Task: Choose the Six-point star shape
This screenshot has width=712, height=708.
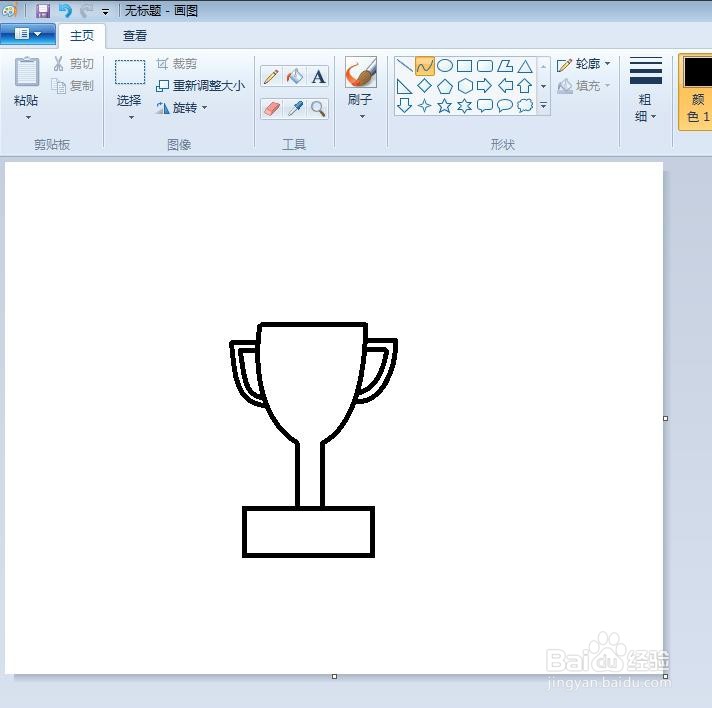Action: (x=465, y=105)
